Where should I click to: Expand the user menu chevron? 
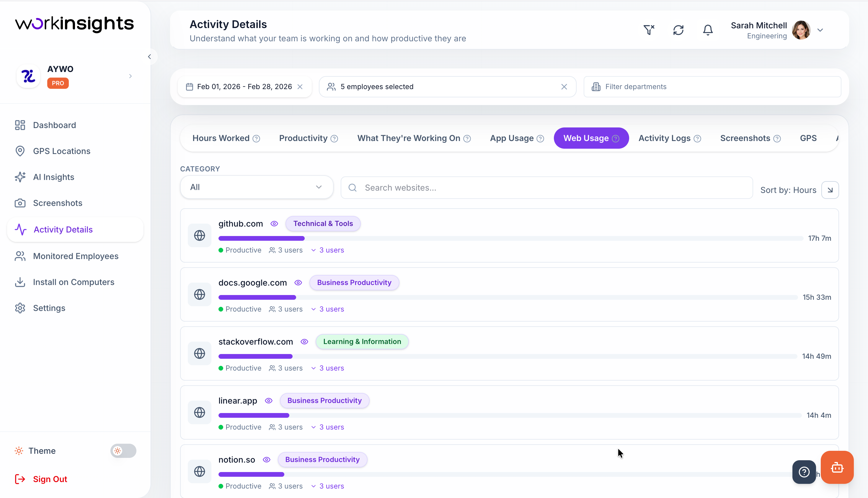point(820,30)
